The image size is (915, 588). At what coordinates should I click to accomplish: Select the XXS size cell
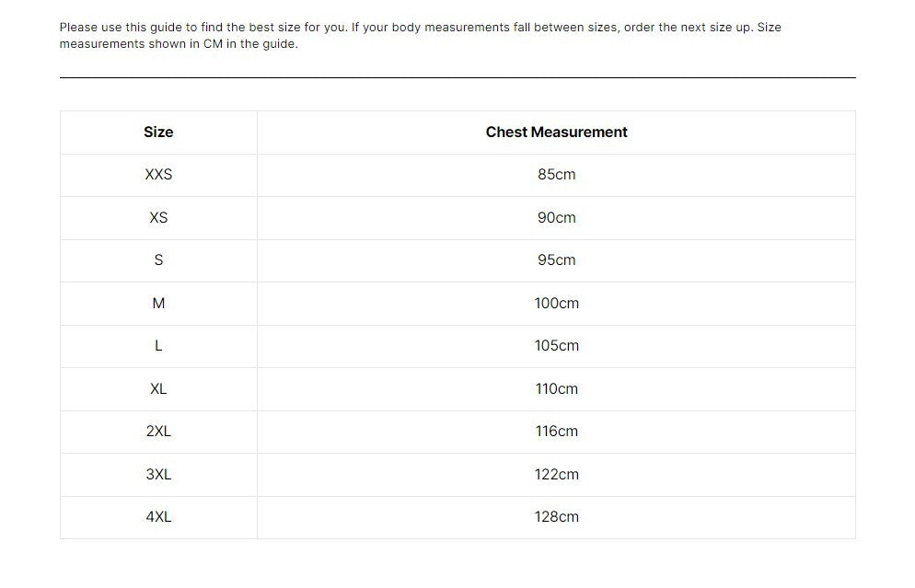point(158,175)
